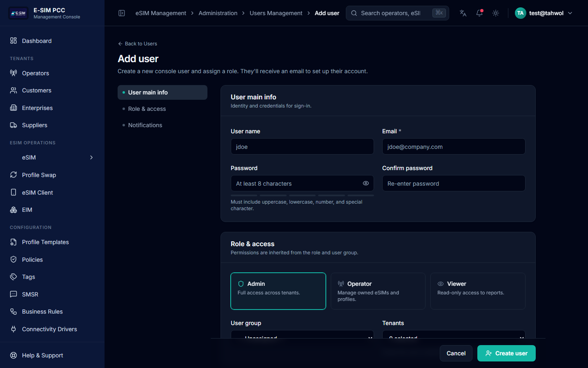The width and height of the screenshot is (588, 368).
Task: Open EIM in the sidebar
Action: click(27, 210)
